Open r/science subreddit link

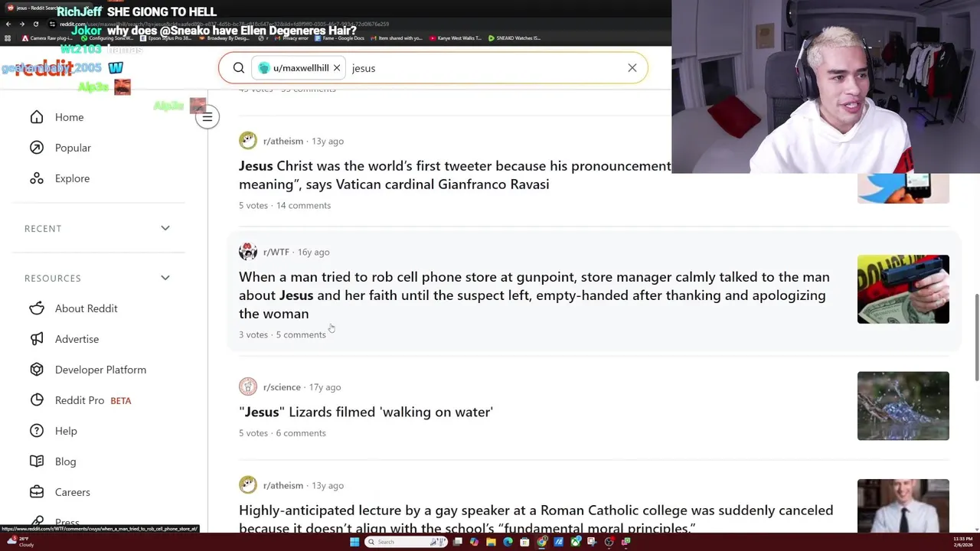pyautogui.click(x=281, y=387)
